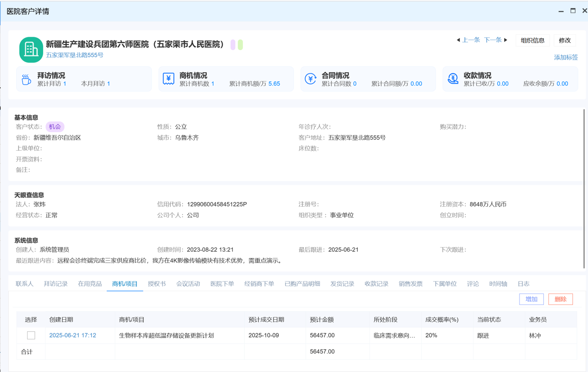This screenshot has width=588, height=372.
Task: Click the payment collection hand-coin icon
Action: [453, 79]
